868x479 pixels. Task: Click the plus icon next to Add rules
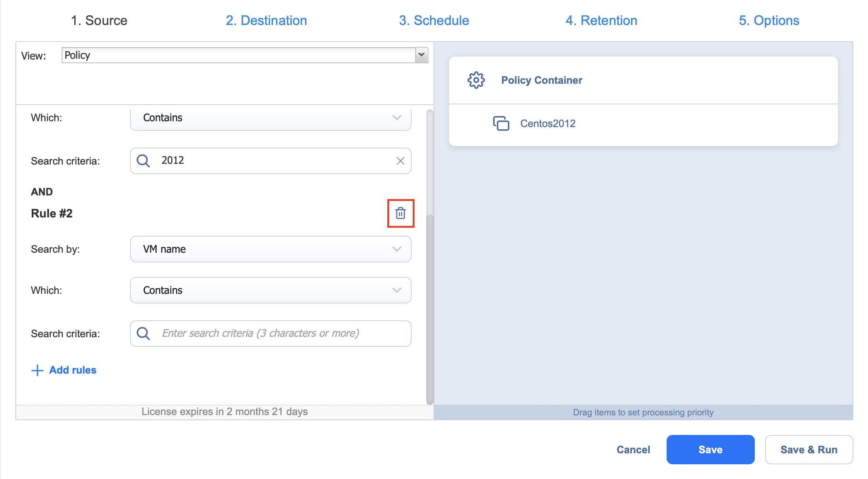(37, 370)
